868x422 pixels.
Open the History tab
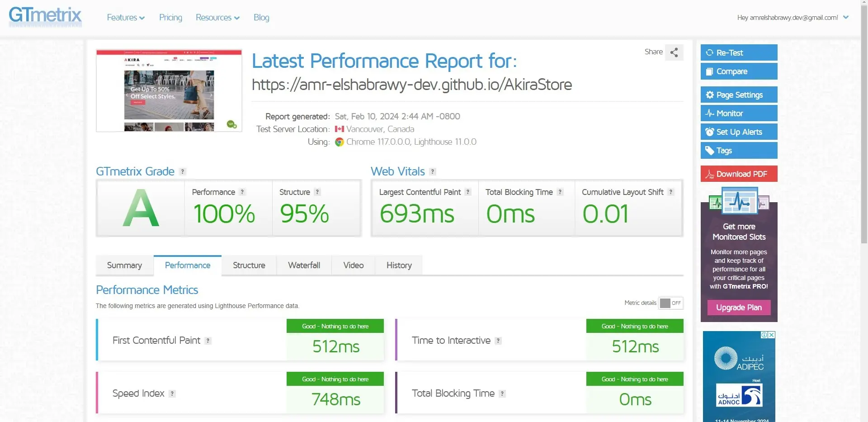[x=399, y=266]
